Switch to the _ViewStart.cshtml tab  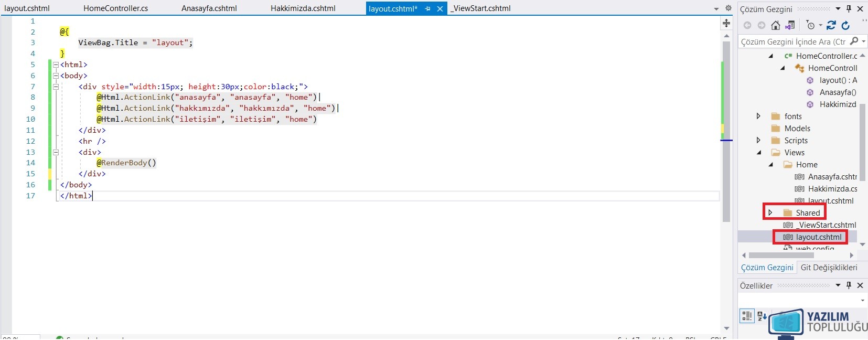click(x=481, y=8)
